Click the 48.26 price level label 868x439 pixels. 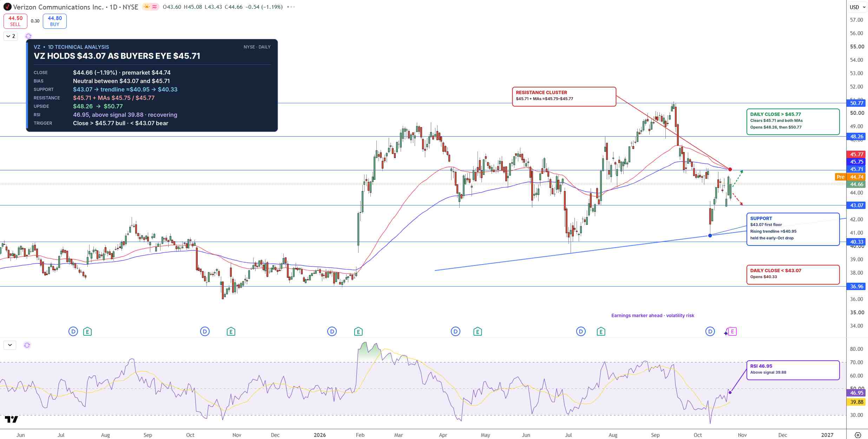point(857,136)
